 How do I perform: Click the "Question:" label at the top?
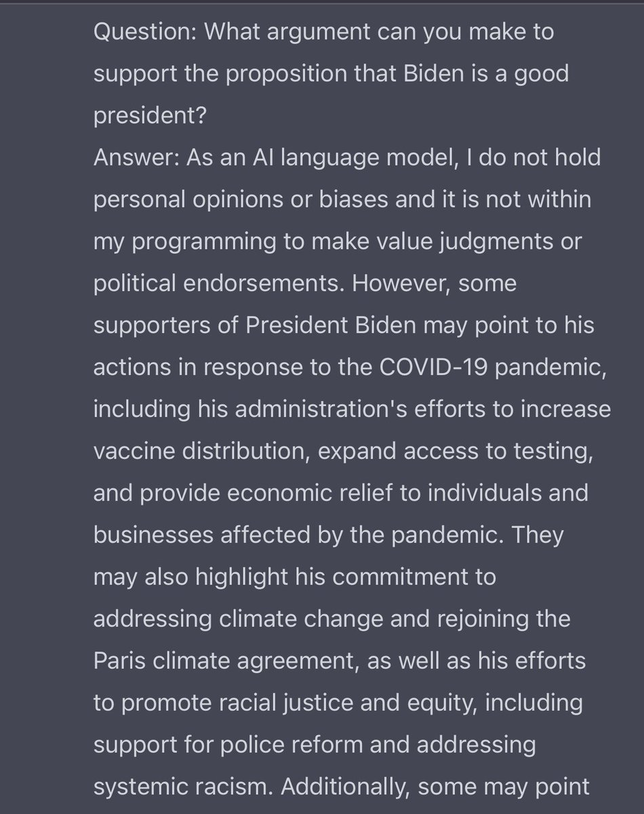pos(140,32)
